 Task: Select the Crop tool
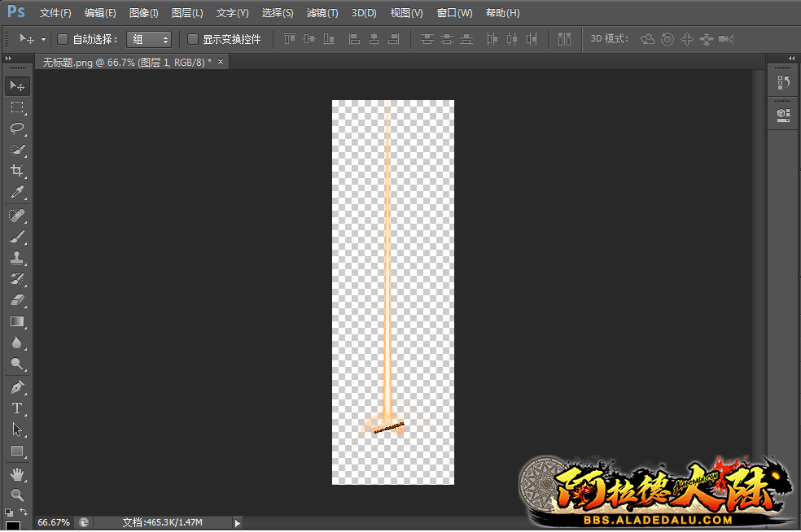[17, 171]
